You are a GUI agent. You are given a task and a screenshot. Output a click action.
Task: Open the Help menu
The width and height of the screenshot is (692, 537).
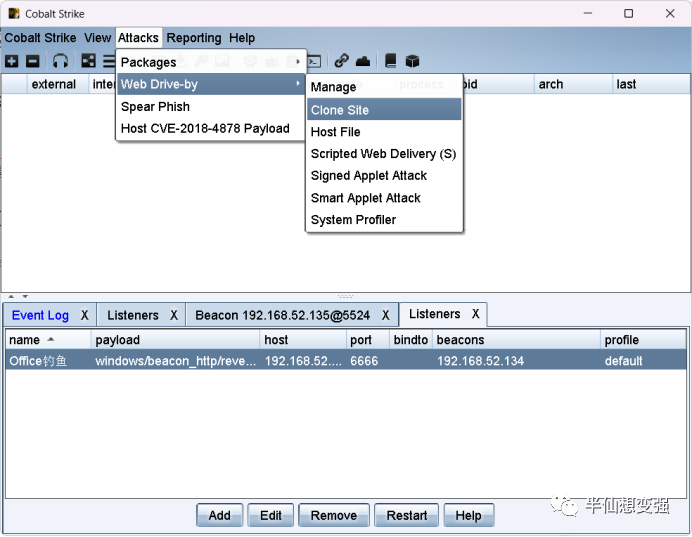click(x=242, y=38)
